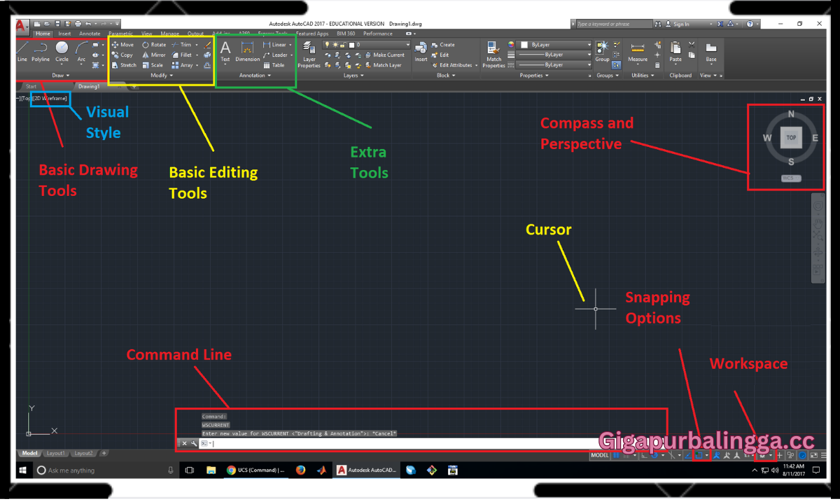Toggle MODEL space button in status bar

[600, 455]
